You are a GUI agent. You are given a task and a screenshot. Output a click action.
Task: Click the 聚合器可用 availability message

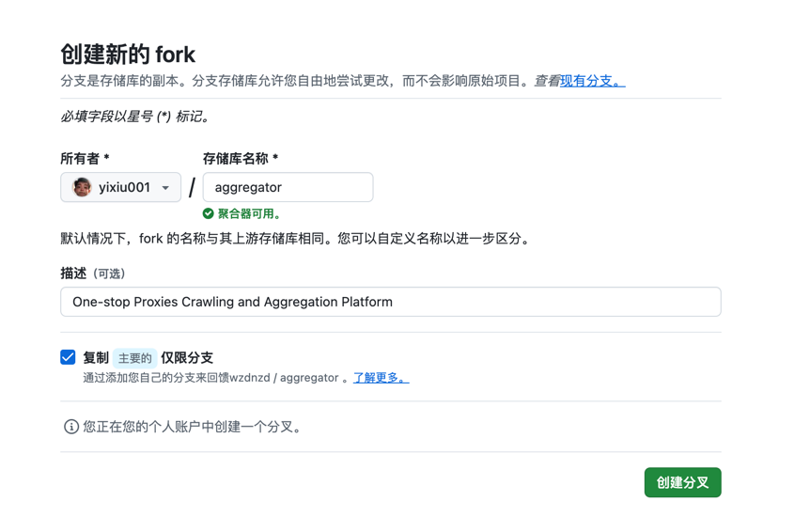point(249,213)
